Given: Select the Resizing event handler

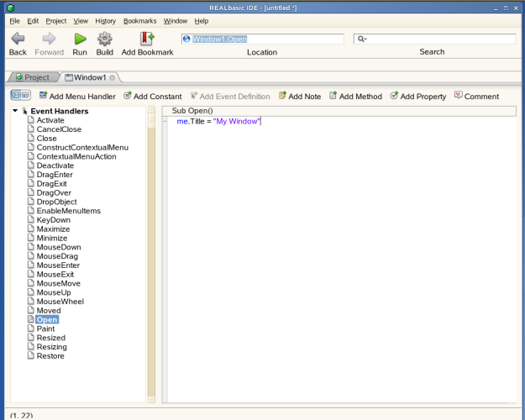Looking at the screenshot, I should coord(51,347).
